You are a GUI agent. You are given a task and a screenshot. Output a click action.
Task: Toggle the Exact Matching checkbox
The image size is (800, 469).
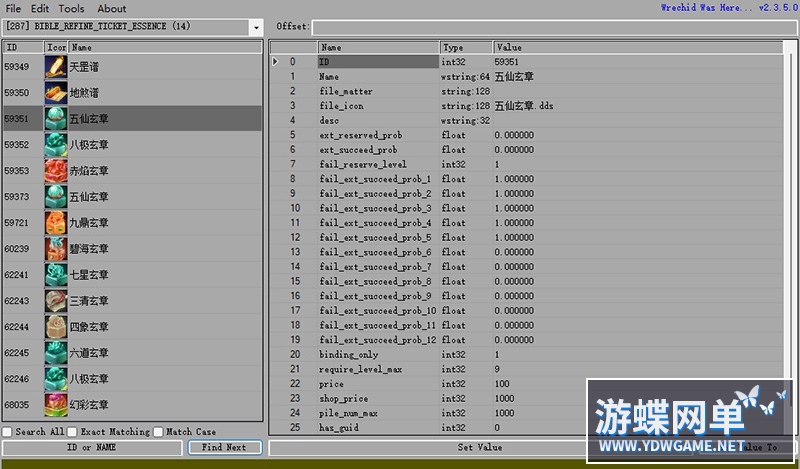[x=72, y=432]
